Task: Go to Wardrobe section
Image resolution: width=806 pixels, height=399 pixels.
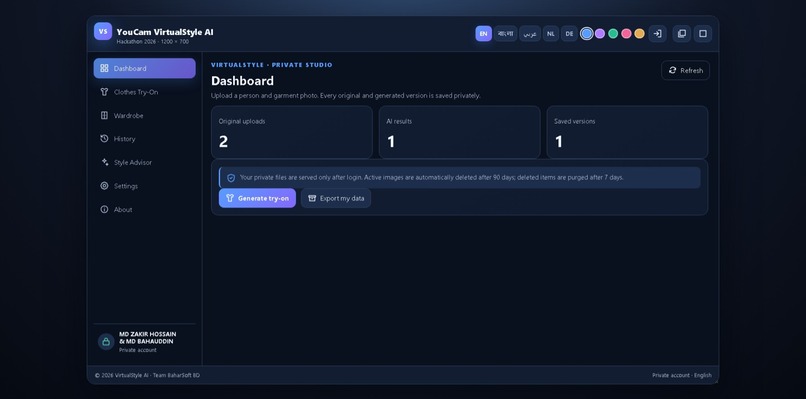Action: (x=144, y=116)
